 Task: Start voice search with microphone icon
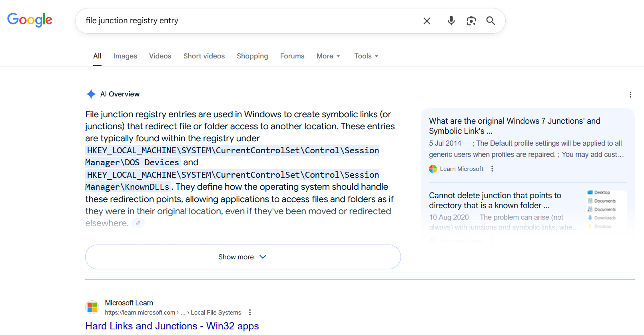451,21
